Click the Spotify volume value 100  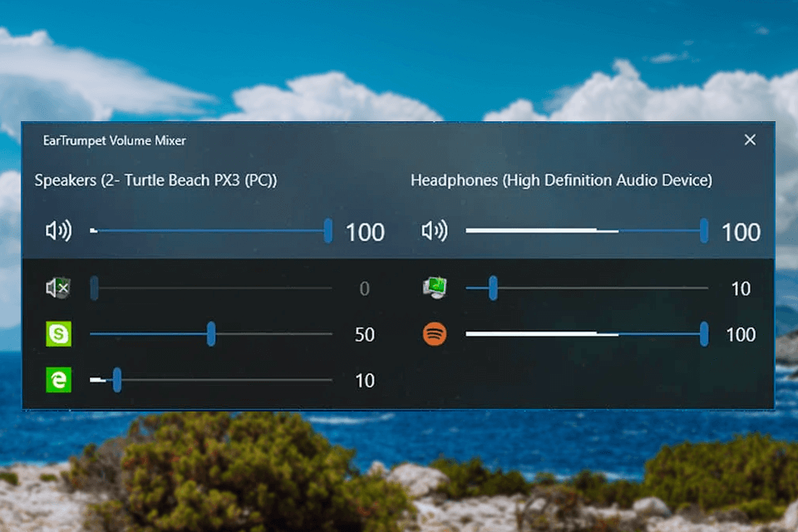pos(741,334)
